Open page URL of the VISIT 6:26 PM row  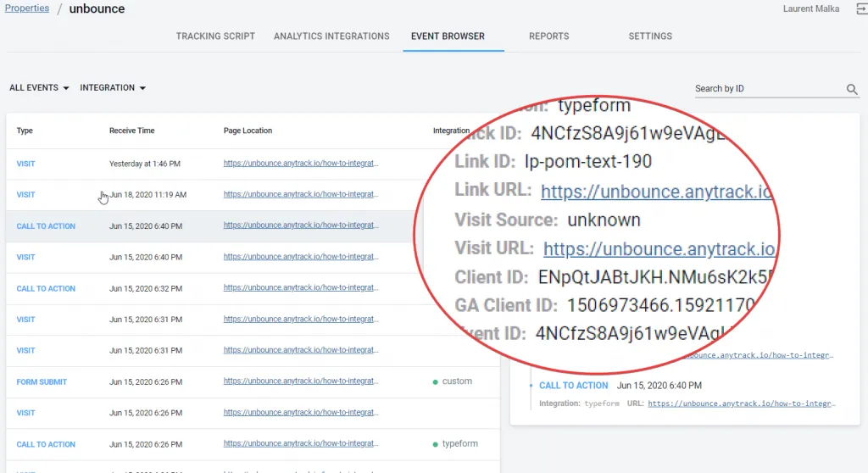tap(301, 413)
